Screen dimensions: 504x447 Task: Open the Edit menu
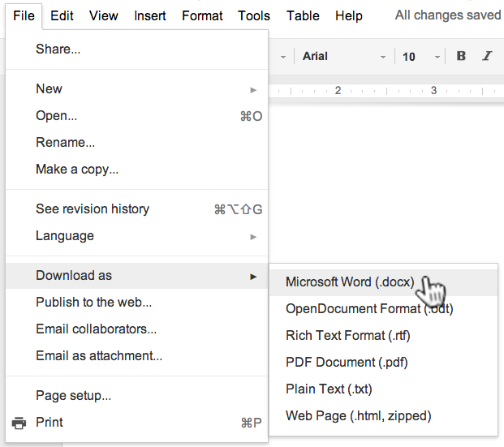point(62,15)
